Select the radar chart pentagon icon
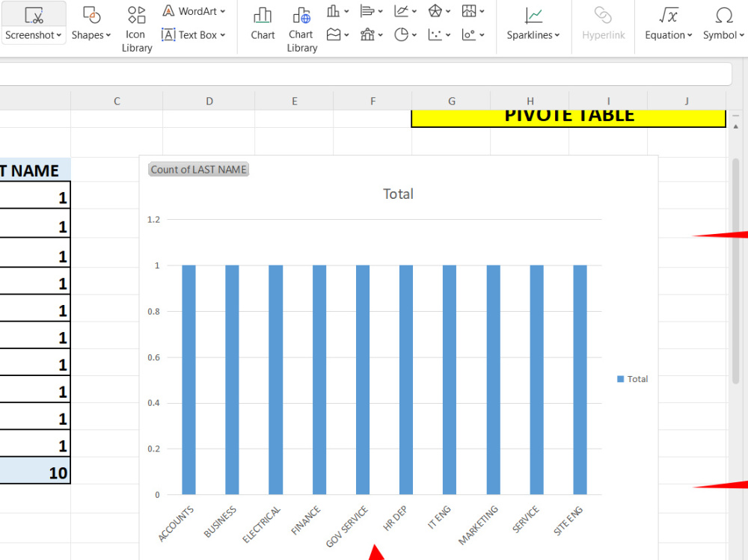This screenshot has width=748, height=560. point(435,11)
